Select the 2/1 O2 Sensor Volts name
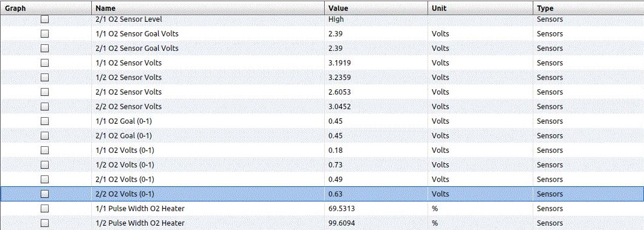 point(128,92)
